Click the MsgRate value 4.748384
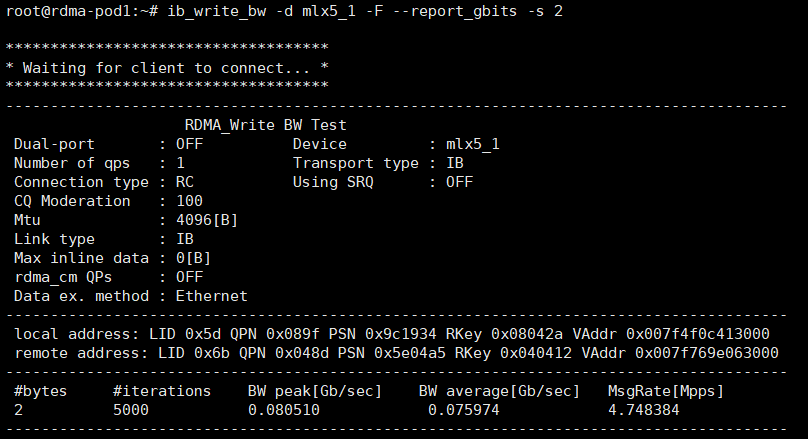The height and width of the screenshot is (439, 808). click(x=644, y=409)
